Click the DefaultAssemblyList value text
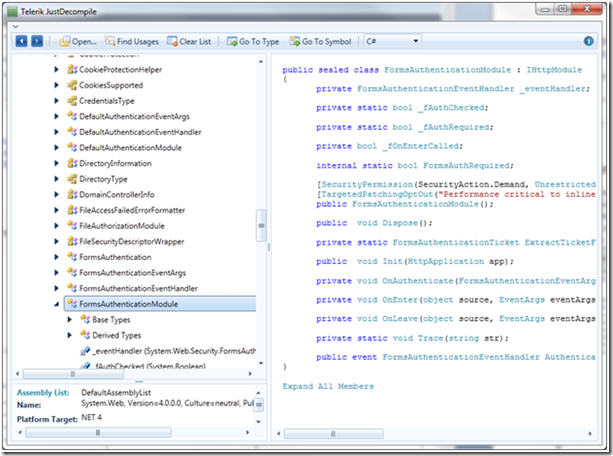This screenshot has width=613, height=456. 116,393
